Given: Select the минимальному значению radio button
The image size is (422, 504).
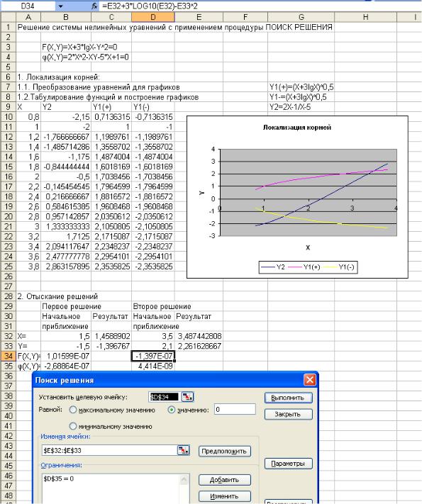Looking at the screenshot, I should (73, 426).
